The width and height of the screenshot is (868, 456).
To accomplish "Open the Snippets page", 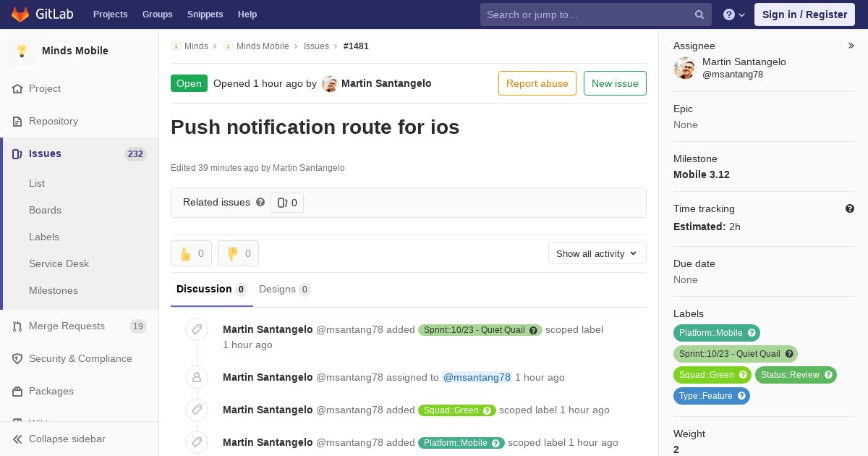I will [x=205, y=14].
